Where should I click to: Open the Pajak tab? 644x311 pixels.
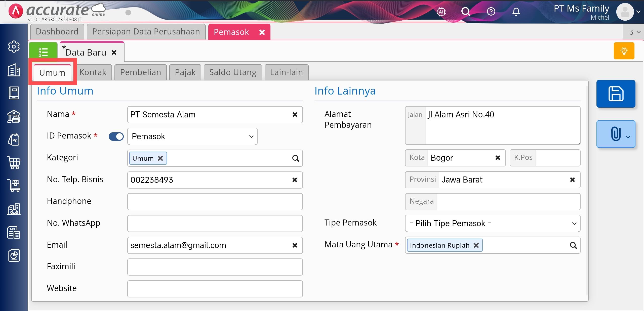click(185, 72)
